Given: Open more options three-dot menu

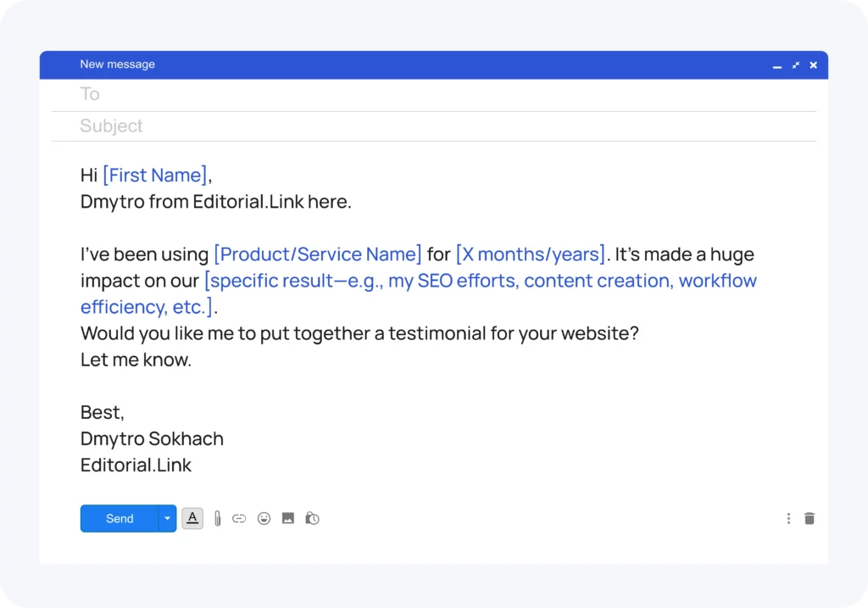Looking at the screenshot, I should click(788, 518).
